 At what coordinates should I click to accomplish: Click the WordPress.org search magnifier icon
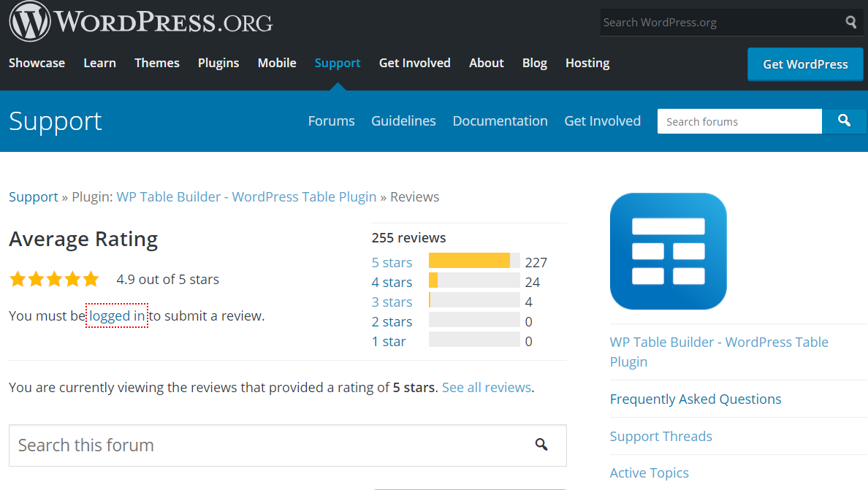[851, 22]
